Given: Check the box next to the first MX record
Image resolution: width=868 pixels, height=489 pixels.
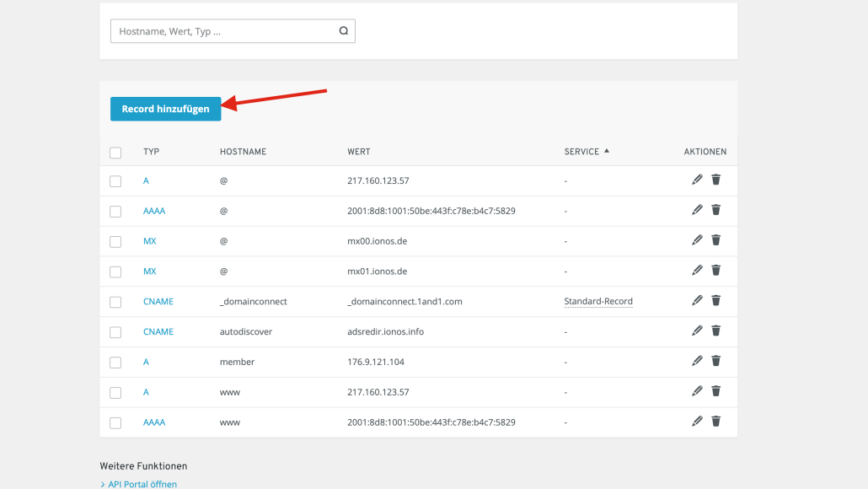Looking at the screenshot, I should click(x=115, y=240).
